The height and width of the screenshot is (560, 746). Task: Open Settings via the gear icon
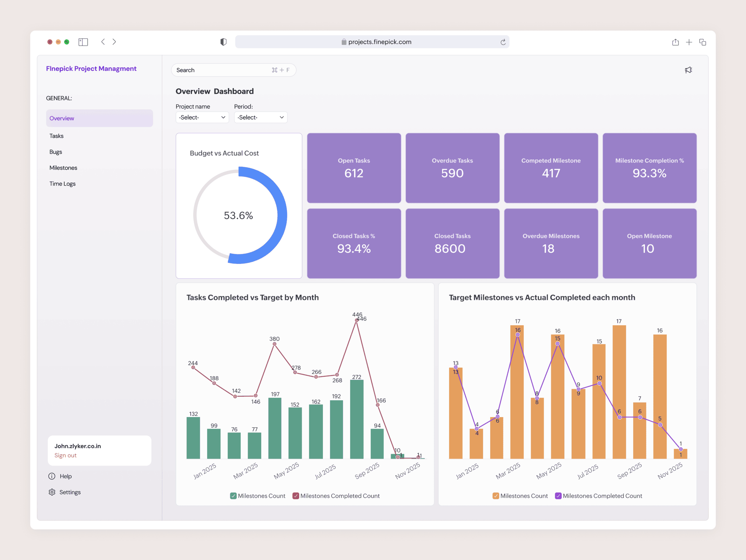pyautogui.click(x=53, y=492)
